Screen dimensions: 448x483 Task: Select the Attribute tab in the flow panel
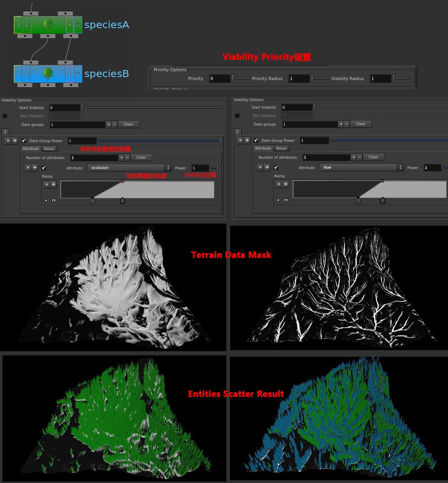(263, 148)
